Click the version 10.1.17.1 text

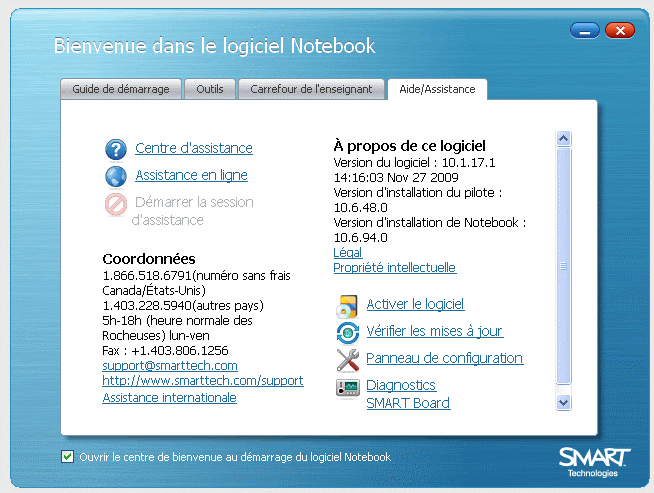[x=468, y=163]
